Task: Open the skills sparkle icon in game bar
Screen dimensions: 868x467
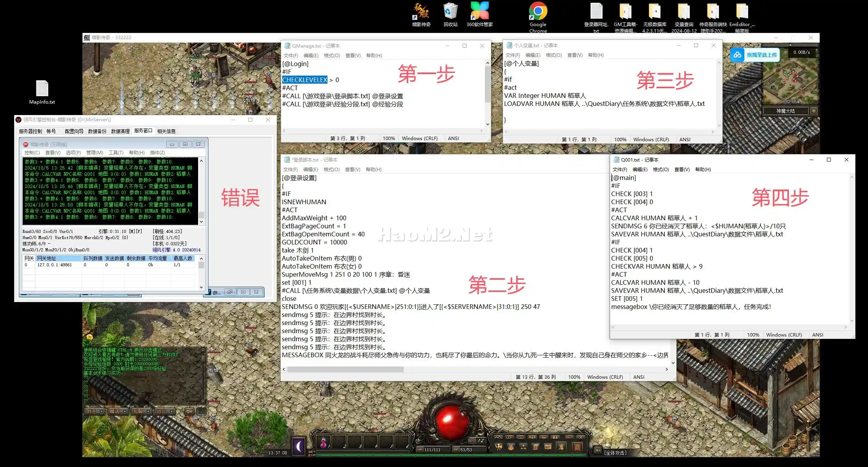Action: coord(523,448)
